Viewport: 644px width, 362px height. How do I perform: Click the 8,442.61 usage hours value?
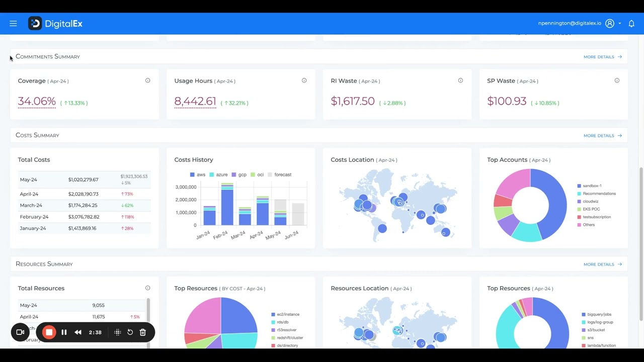pyautogui.click(x=195, y=102)
